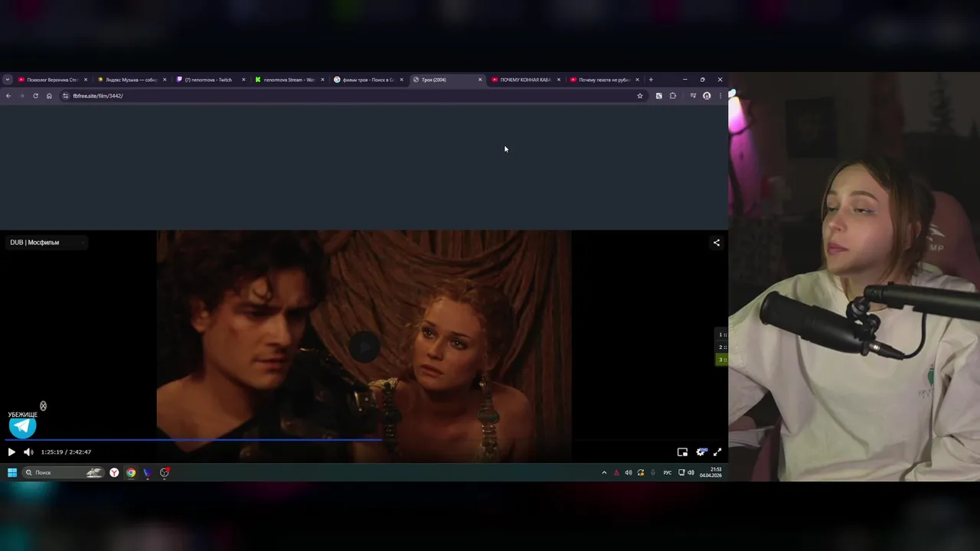Open picture-in-picture mode in player
The width and height of the screenshot is (980, 551).
coord(682,452)
